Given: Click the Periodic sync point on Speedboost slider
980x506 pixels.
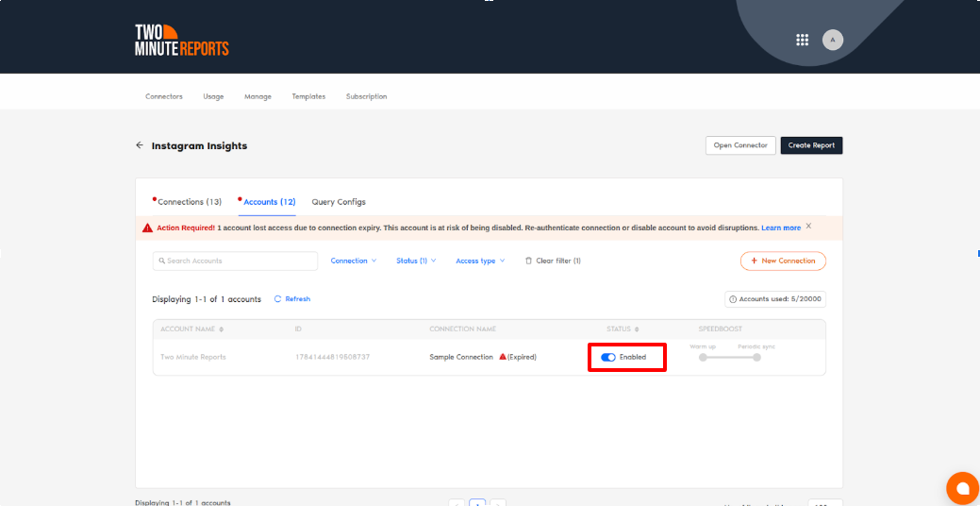Looking at the screenshot, I should [756, 358].
